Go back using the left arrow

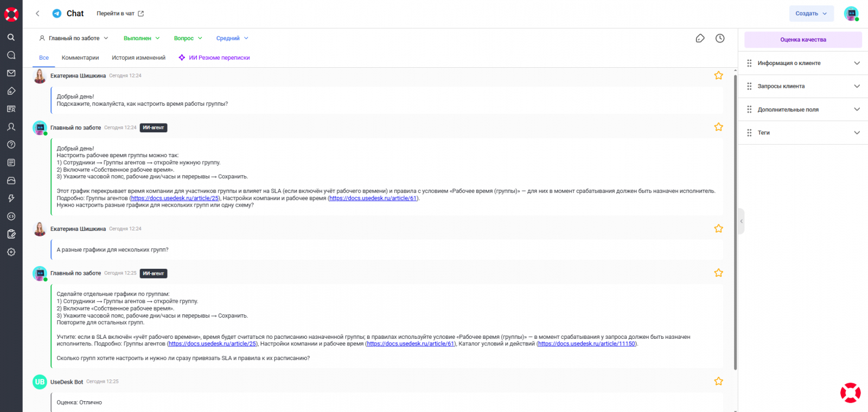tap(37, 14)
